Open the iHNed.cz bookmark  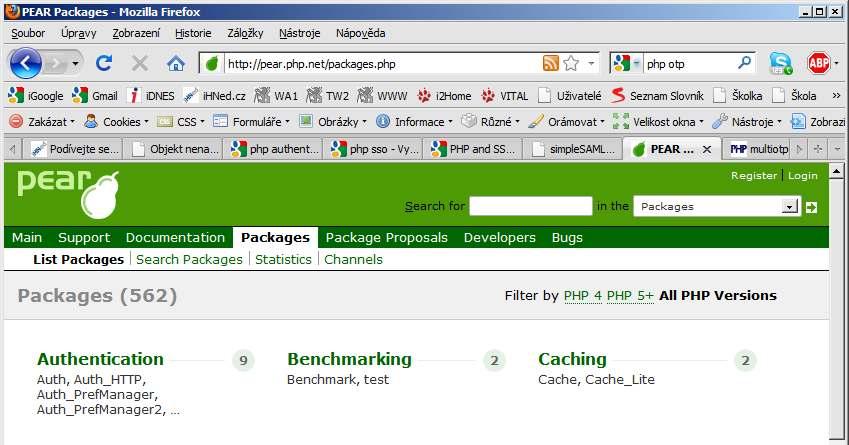coord(214,96)
